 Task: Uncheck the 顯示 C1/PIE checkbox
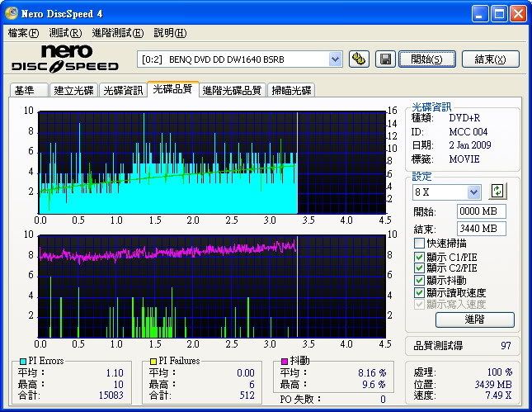pos(420,256)
